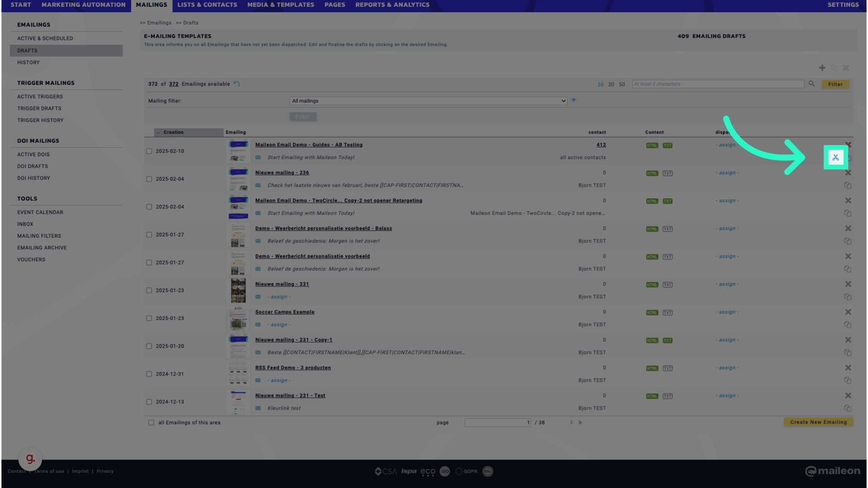Click the search field At least 3 characters

718,84
